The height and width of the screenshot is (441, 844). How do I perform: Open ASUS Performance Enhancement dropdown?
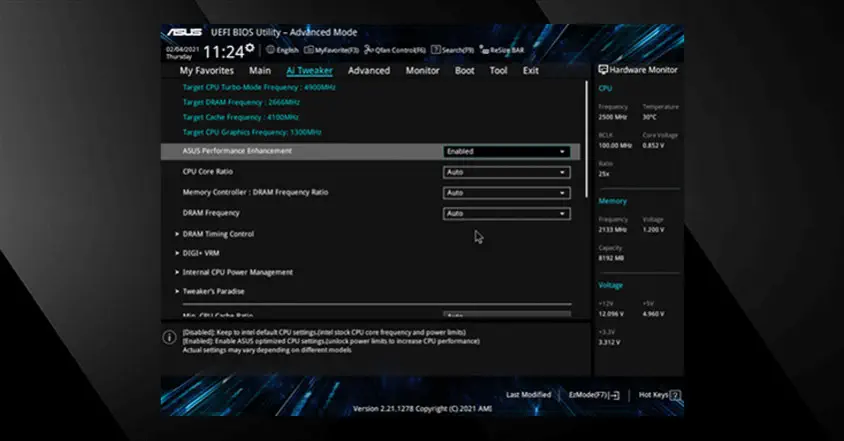pyautogui.click(x=506, y=151)
